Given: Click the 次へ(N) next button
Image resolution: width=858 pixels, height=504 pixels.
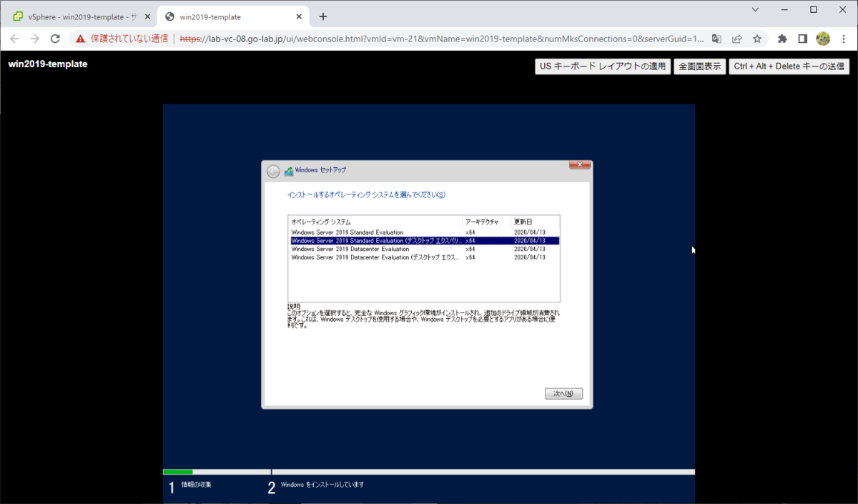Looking at the screenshot, I should coord(563,394).
